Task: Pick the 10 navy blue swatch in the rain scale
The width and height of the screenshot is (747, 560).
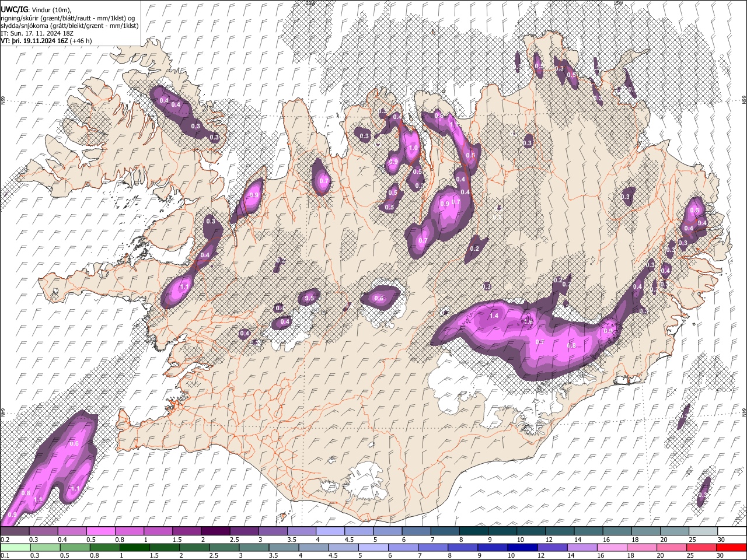Action: pos(523,547)
